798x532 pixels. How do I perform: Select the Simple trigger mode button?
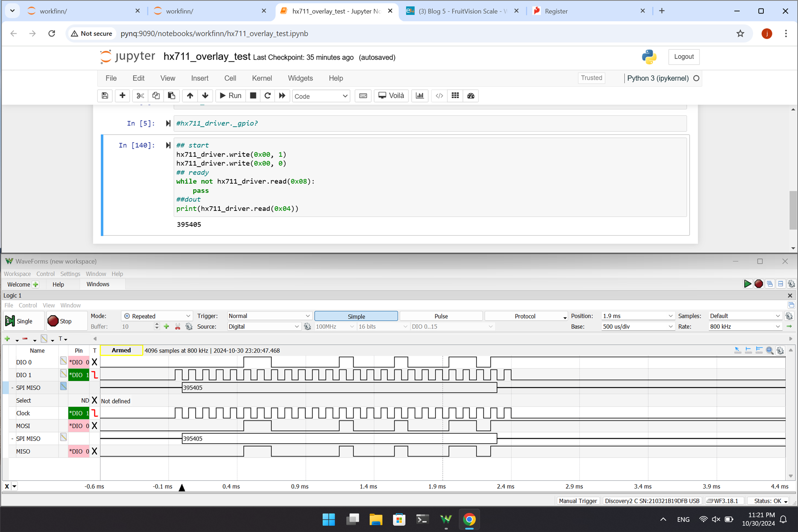356,316
